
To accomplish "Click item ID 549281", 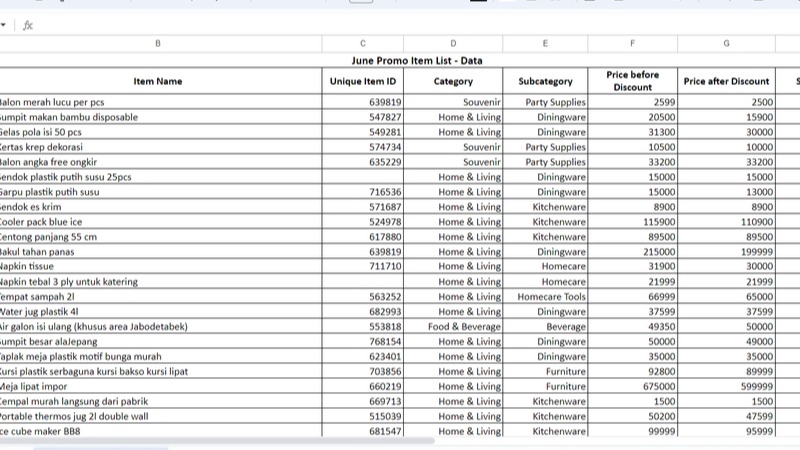I will (x=363, y=132).
